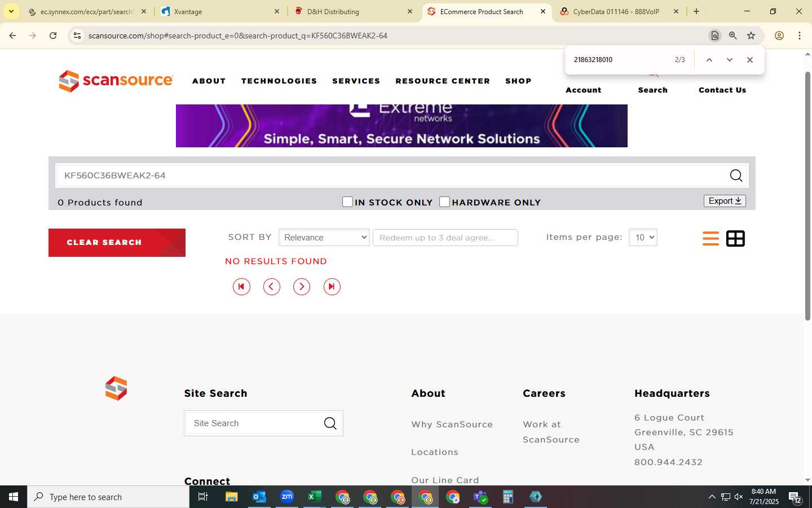Go to next find-in-page match
Viewport: 812px width, 508px height.
point(730,60)
